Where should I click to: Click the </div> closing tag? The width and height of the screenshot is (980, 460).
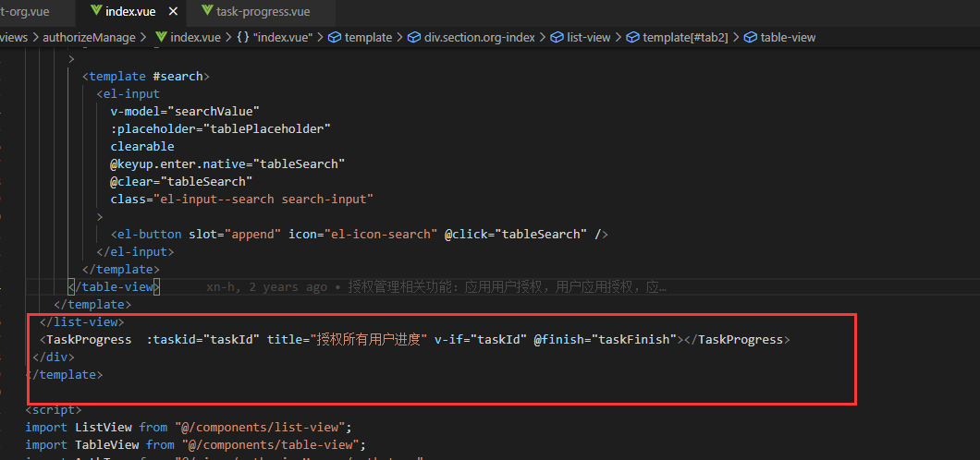coord(53,357)
